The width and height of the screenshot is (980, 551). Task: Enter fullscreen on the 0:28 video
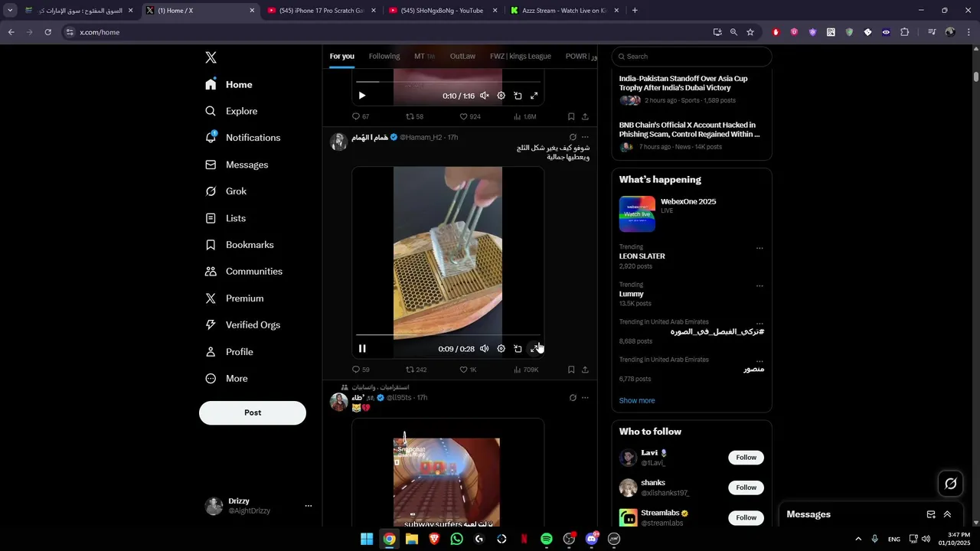pyautogui.click(x=534, y=349)
